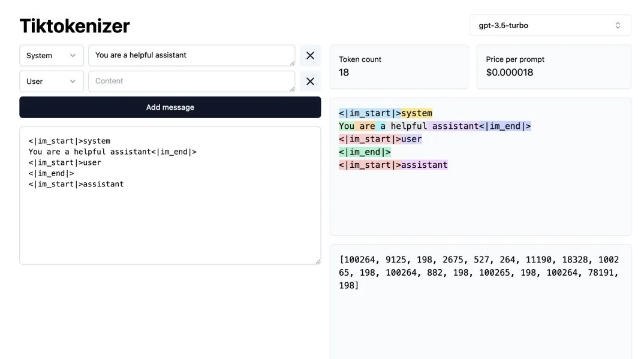Click inside the raw prompt text area
This screenshot has height=359, width=644.
(170, 222)
